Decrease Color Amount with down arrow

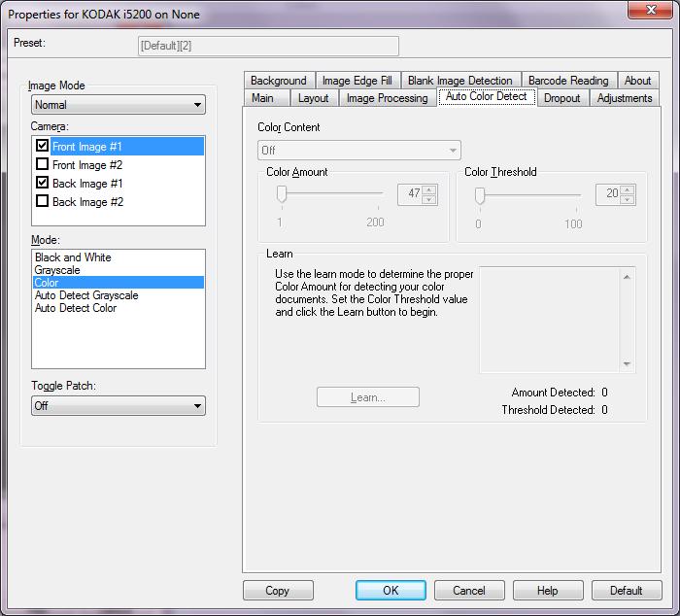[x=429, y=199]
